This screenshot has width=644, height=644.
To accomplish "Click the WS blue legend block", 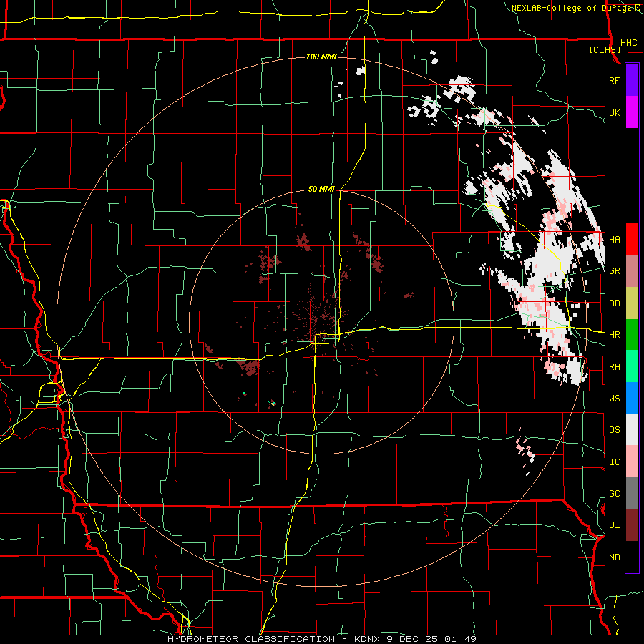I will click(x=632, y=398).
